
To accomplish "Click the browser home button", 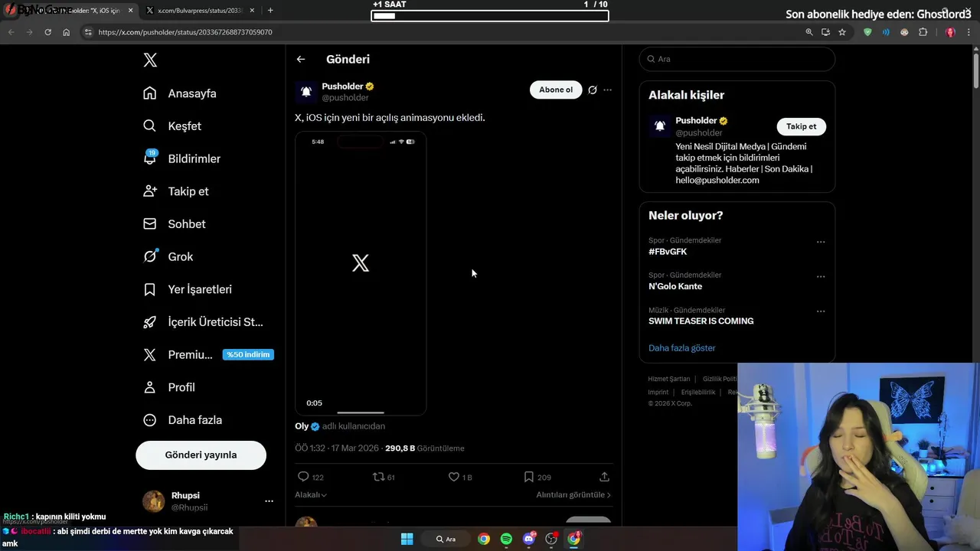I will pos(67,32).
